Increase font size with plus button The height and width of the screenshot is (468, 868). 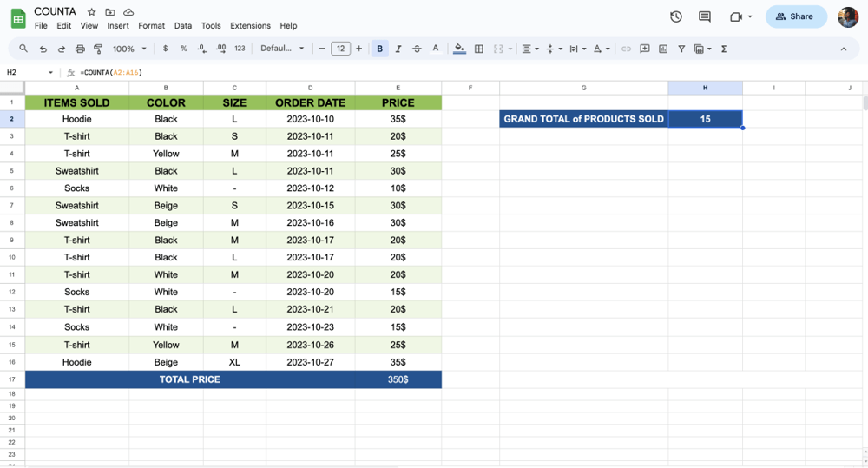(359, 49)
